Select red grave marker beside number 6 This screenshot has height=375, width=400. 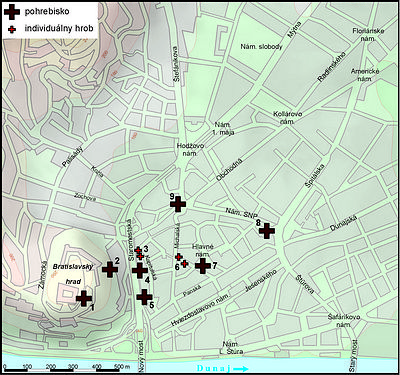click(x=184, y=264)
